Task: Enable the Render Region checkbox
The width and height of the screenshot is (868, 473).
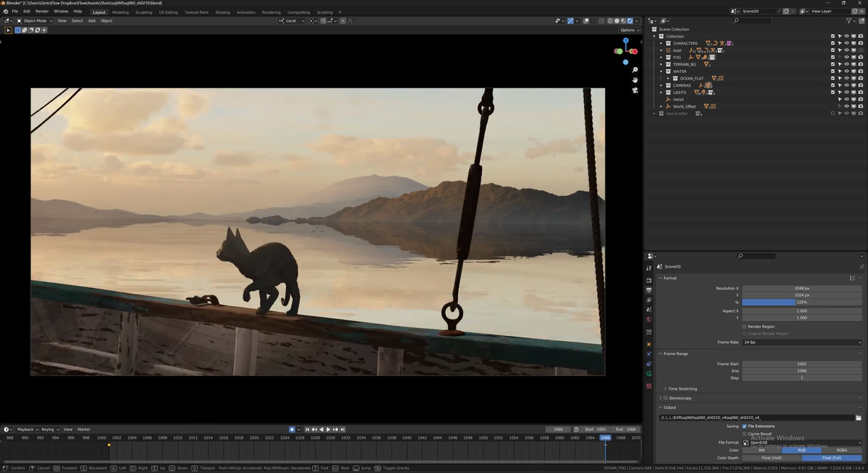Action: (744, 327)
